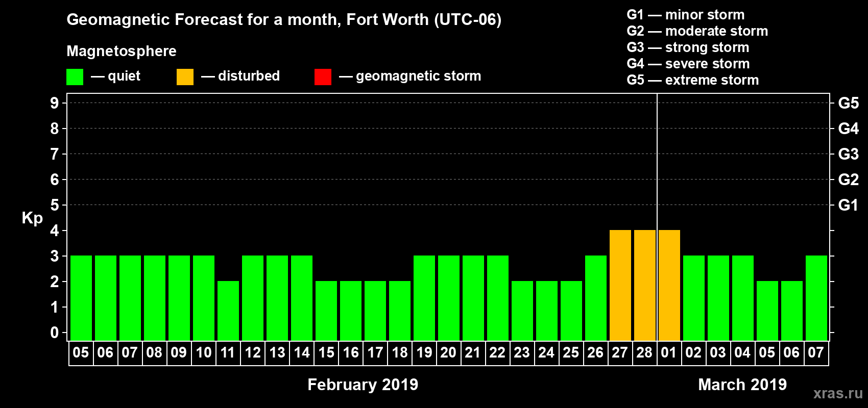Click date label 26 on the x-axis
The image size is (868, 408).
coord(595,352)
